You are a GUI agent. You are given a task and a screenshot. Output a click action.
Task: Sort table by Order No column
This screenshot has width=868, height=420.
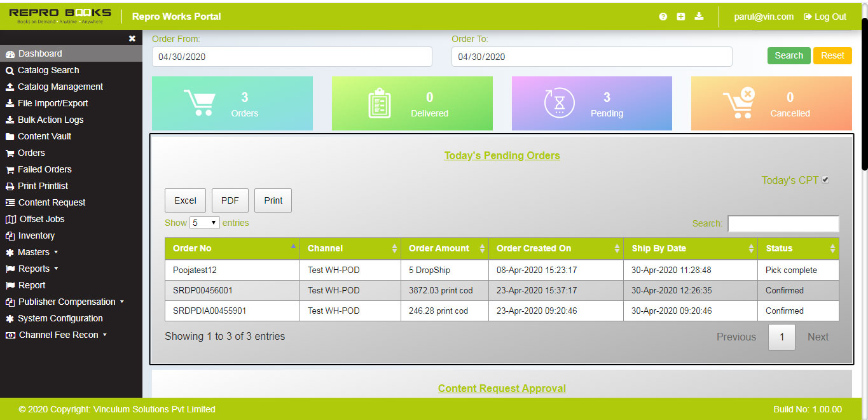tap(232, 249)
